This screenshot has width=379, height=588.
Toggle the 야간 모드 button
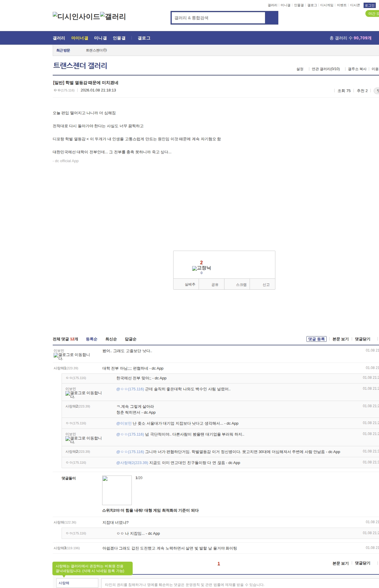point(372,14)
